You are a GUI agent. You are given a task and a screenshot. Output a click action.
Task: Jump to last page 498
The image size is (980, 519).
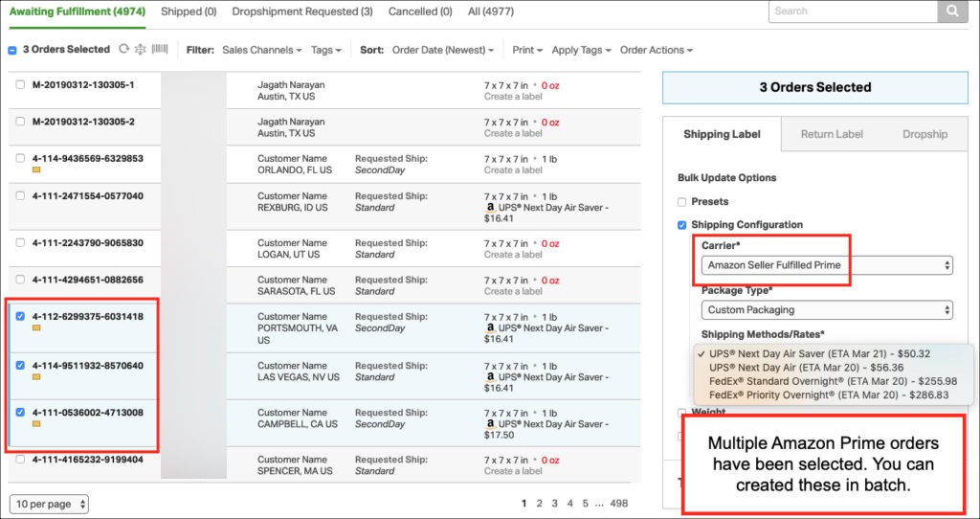coord(619,504)
